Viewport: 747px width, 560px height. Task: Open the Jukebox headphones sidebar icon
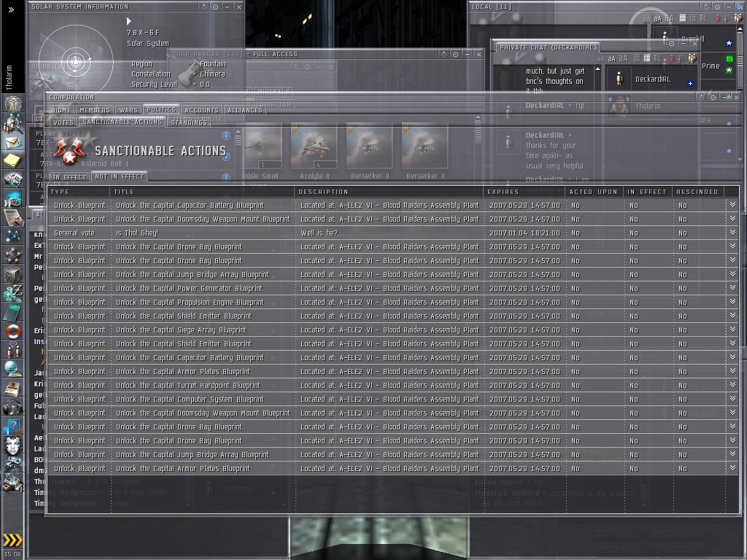point(13,407)
